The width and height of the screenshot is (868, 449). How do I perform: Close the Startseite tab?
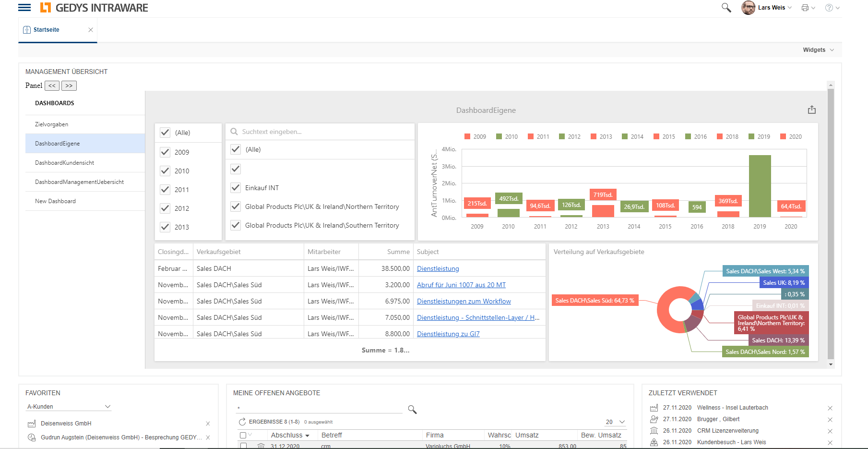[91, 30]
